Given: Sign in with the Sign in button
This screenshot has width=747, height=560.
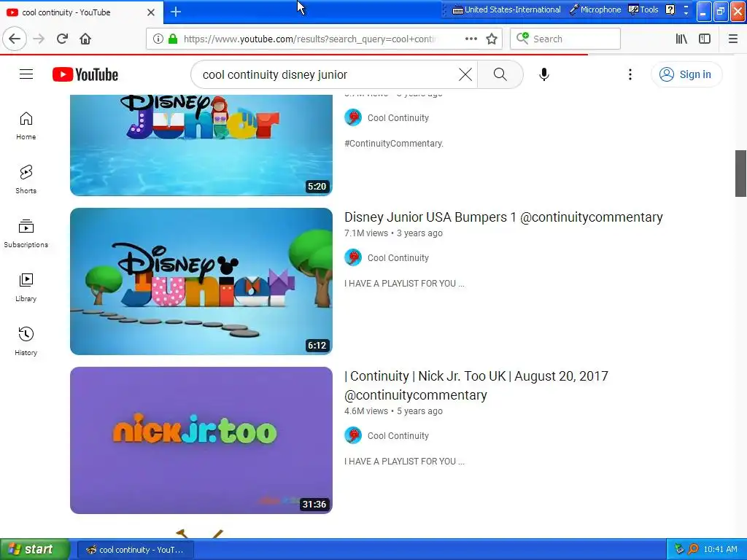Looking at the screenshot, I should coord(686,74).
